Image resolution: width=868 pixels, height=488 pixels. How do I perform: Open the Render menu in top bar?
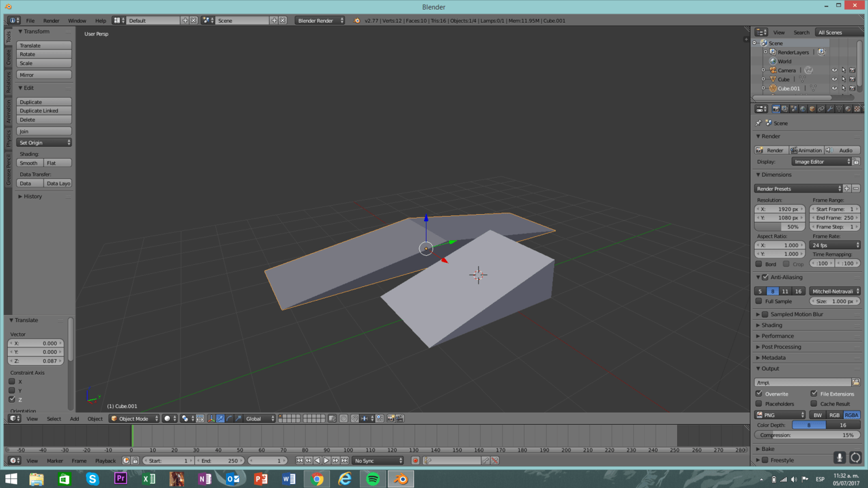(x=51, y=21)
